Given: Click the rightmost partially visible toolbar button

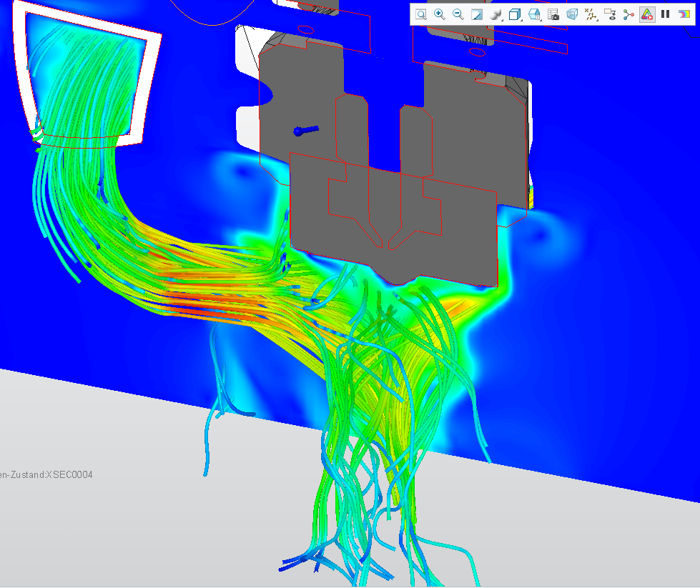Looking at the screenshot, I should pos(686,14).
